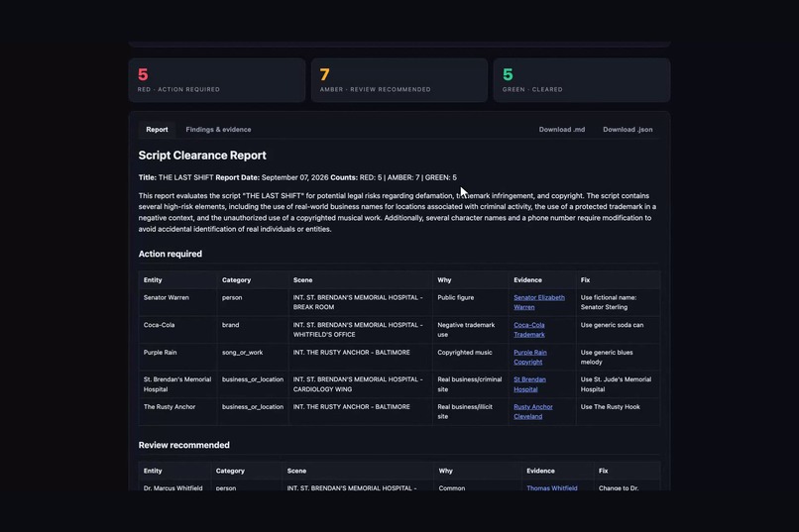The height and width of the screenshot is (532, 799).
Task: Select the red Action Required count card
Action: pyautogui.click(x=217, y=80)
